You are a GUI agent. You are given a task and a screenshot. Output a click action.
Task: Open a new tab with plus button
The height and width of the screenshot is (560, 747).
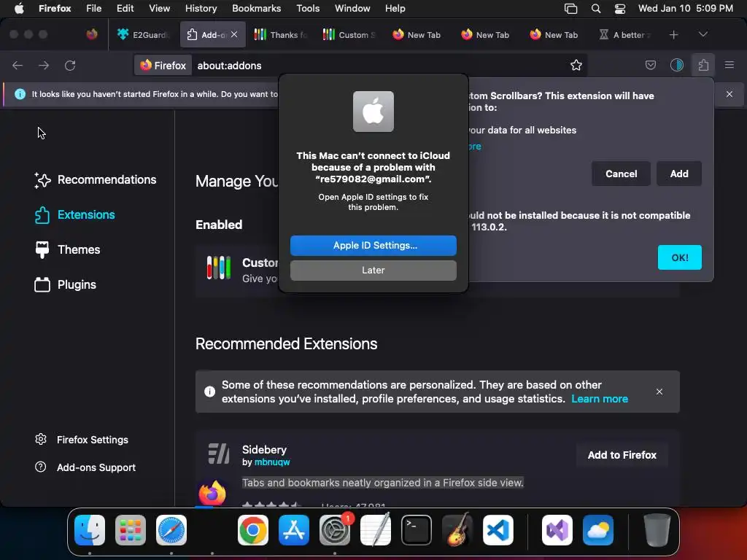(x=673, y=35)
